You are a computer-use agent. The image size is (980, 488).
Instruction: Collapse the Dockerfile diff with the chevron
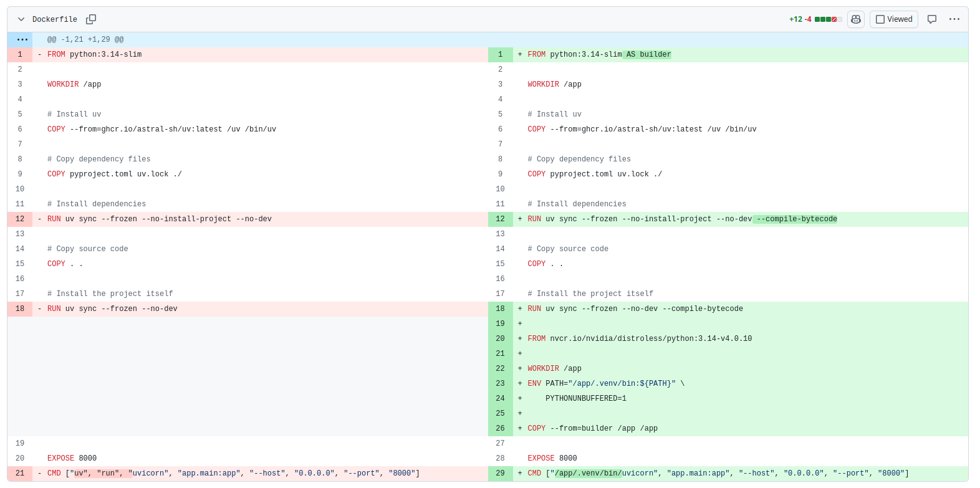pyautogui.click(x=21, y=19)
